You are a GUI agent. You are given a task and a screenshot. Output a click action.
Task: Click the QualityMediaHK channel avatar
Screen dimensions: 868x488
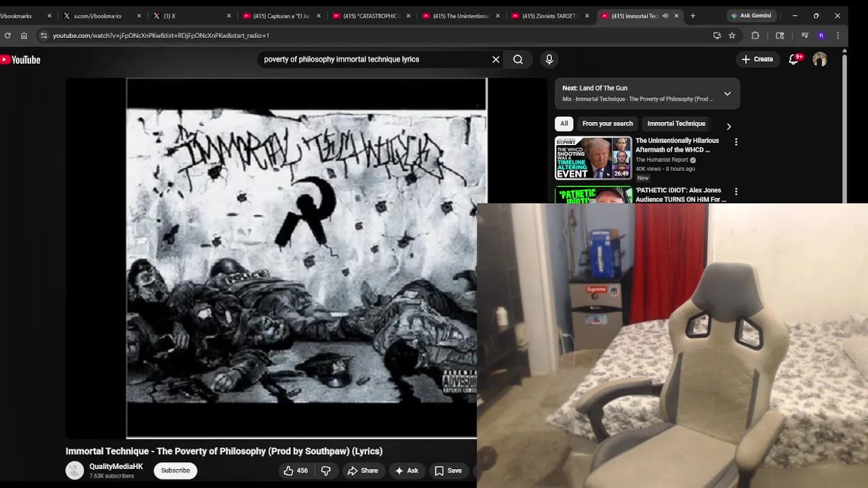coord(75,470)
